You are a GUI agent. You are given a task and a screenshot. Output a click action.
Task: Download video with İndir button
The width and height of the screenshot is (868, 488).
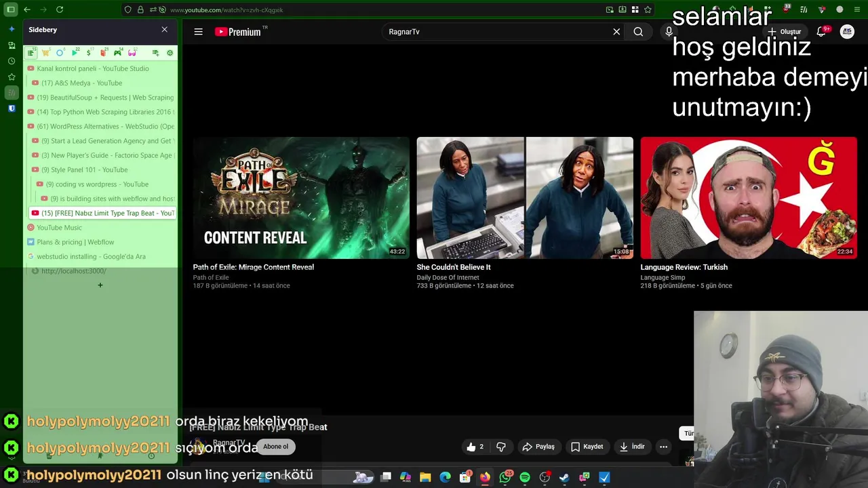point(632,447)
